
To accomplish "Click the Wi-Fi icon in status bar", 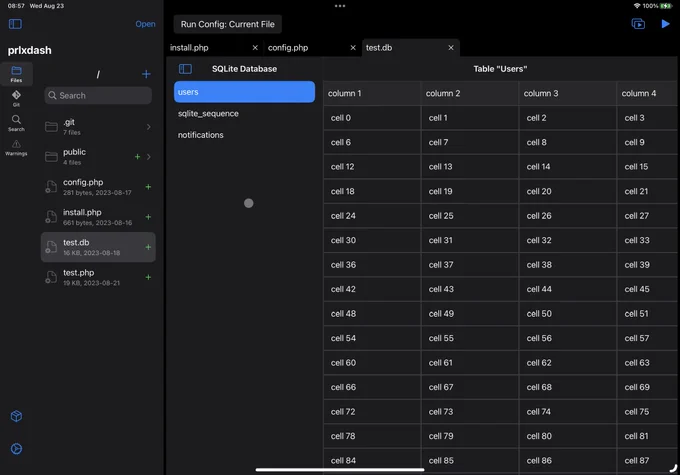I will point(637,6).
